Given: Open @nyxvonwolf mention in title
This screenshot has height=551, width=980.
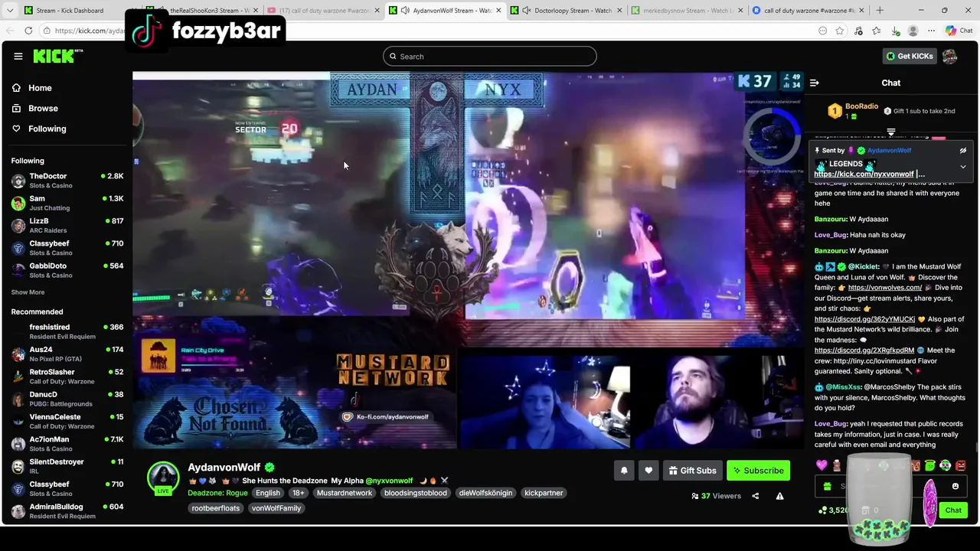Looking at the screenshot, I should point(389,481).
